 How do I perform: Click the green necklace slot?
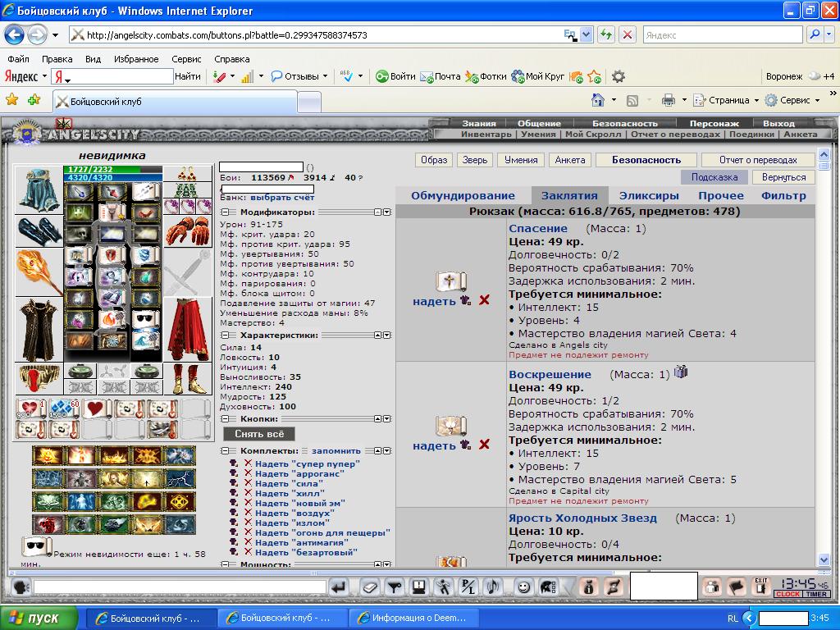pos(188,189)
